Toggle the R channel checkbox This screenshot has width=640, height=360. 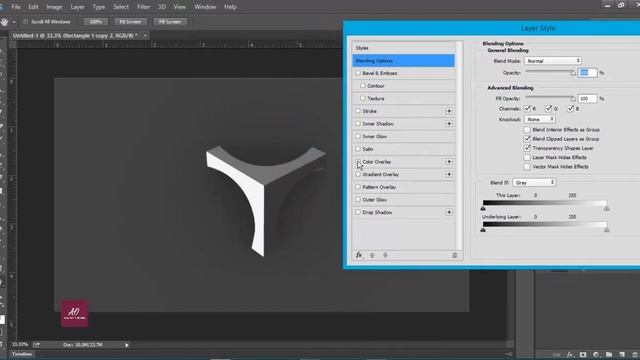click(527, 109)
